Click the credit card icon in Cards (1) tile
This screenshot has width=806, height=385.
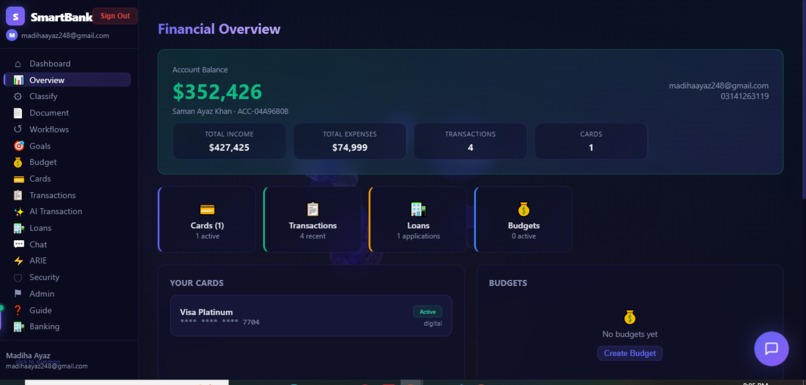[207, 209]
